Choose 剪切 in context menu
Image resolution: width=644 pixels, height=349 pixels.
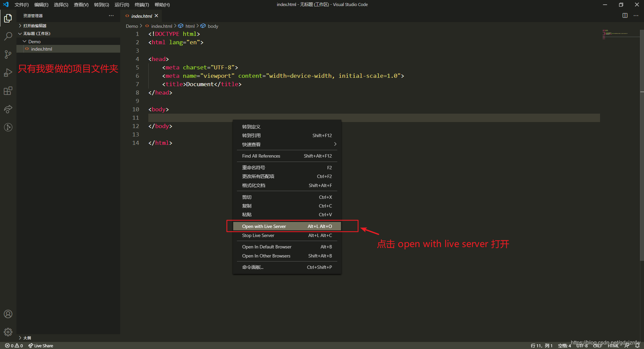[287, 197]
